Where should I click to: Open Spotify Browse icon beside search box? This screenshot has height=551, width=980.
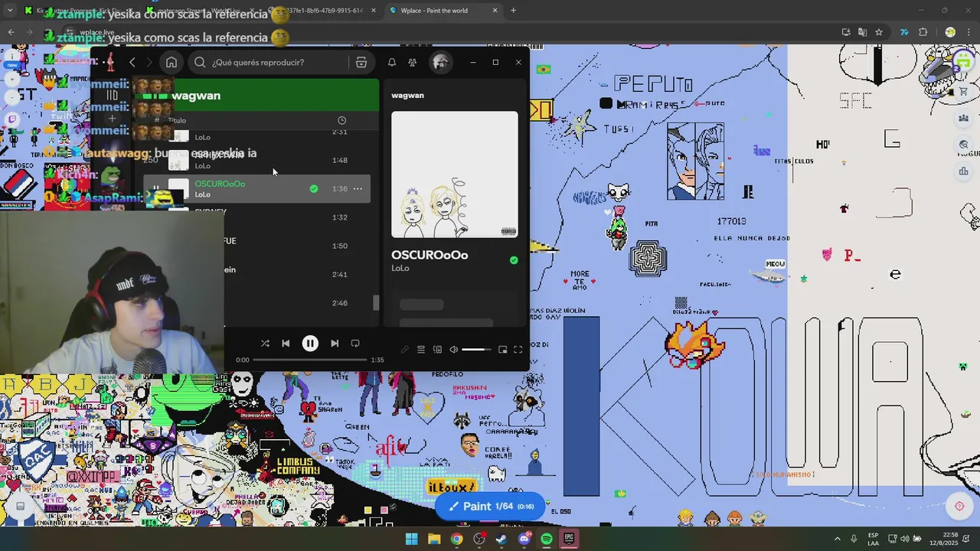point(361,63)
